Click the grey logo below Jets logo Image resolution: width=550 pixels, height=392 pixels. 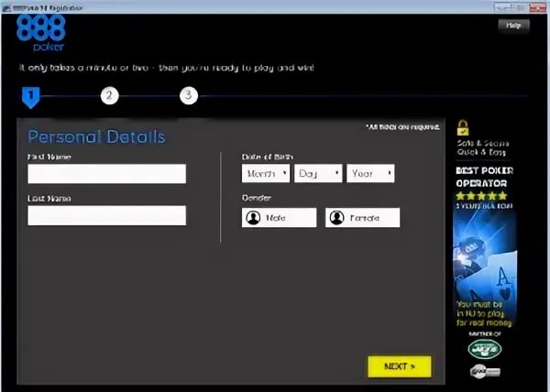(x=485, y=371)
